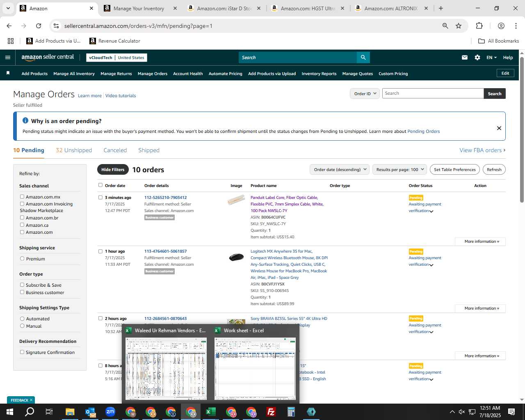The width and height of the screenshot is (525, 420).
Task: Click the Order ID search input field
Action: 433,93
